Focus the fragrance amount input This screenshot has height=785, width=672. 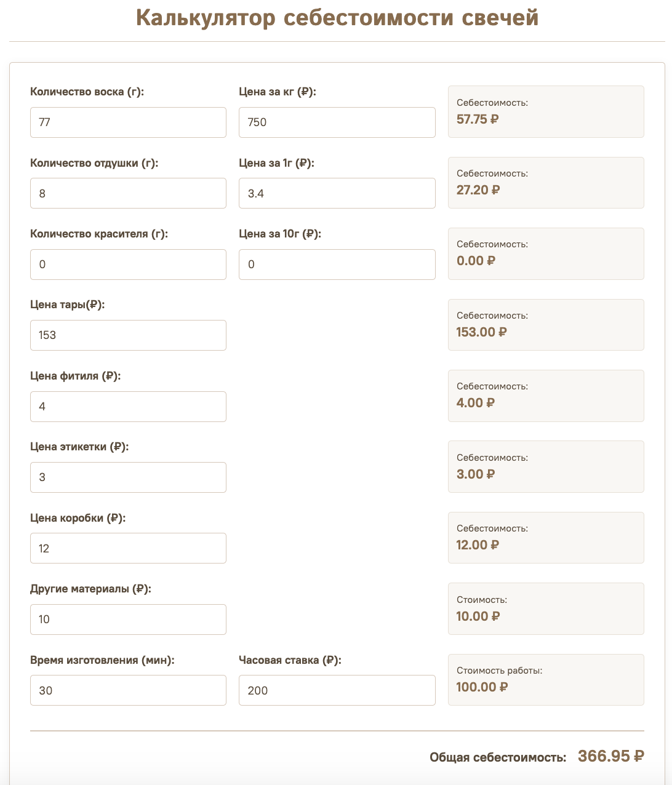128,193
